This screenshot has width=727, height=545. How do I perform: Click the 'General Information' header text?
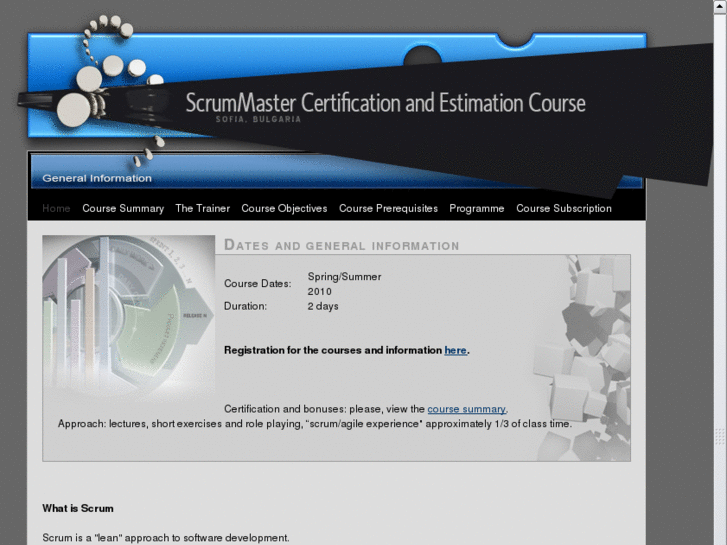97,178
